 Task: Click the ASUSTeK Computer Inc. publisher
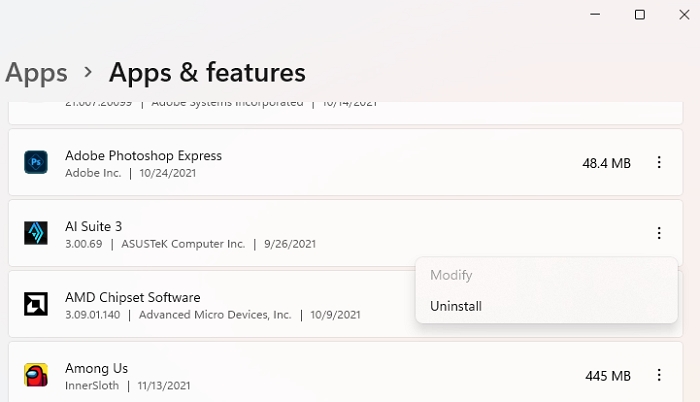coord(183,244)
